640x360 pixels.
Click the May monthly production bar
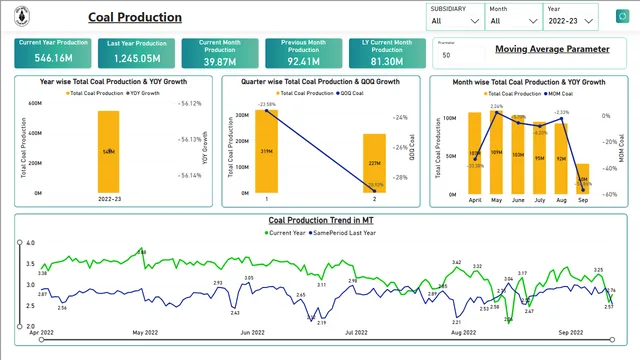(x=496, y=152)
